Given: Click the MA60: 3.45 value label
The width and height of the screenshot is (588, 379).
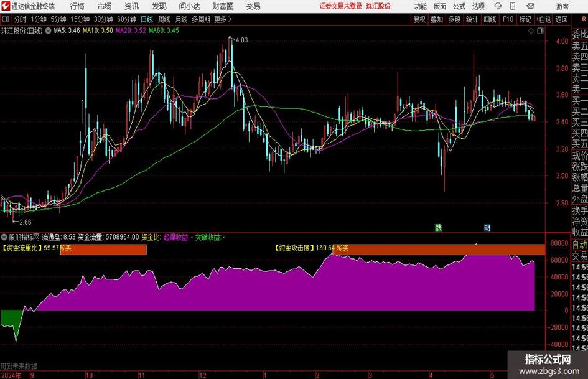Looking at the screenshot, I should (x=164, y=30).
